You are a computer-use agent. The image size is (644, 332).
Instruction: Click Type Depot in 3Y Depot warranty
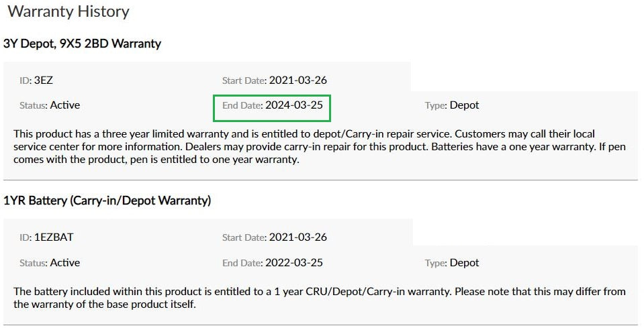[464, 105]
